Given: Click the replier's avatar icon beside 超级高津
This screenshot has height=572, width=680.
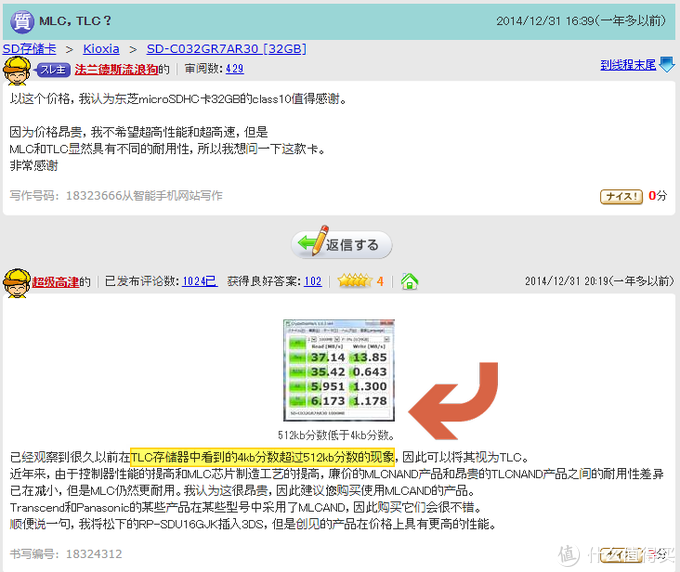Looking at the screenshot, I should point(16,282).
